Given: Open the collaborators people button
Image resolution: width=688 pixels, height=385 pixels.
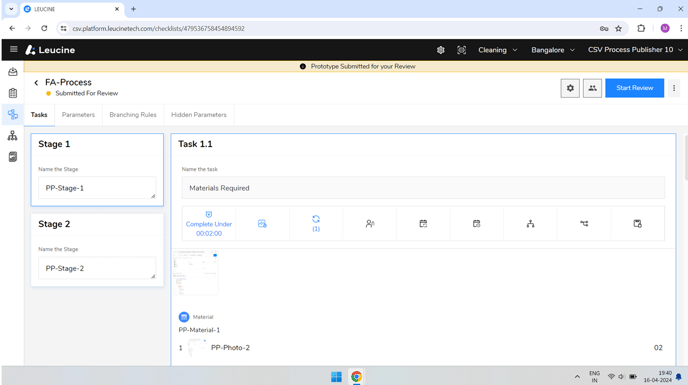Looking at the screenshot, I should point(592,88).
